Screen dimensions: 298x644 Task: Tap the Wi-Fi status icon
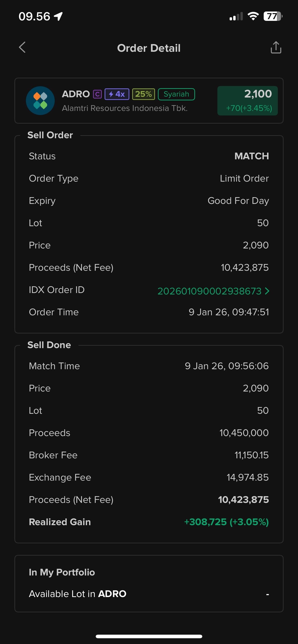(253, 17)
